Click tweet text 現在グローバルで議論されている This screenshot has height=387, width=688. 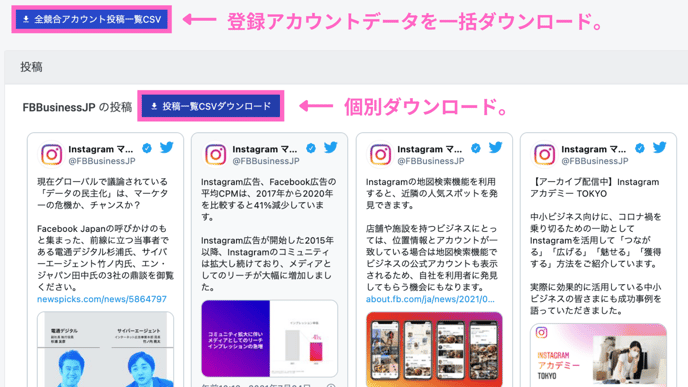coord(103,193)
